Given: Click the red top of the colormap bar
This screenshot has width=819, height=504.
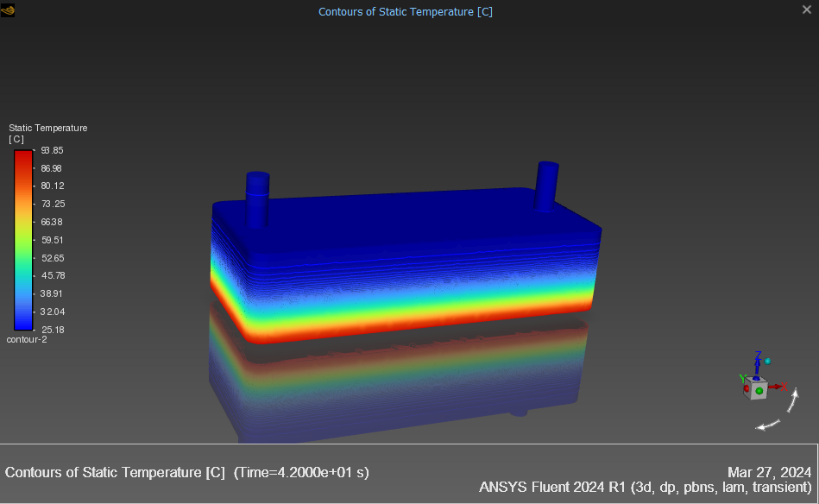Looking at the screenshot, I should tap(23, 155).
